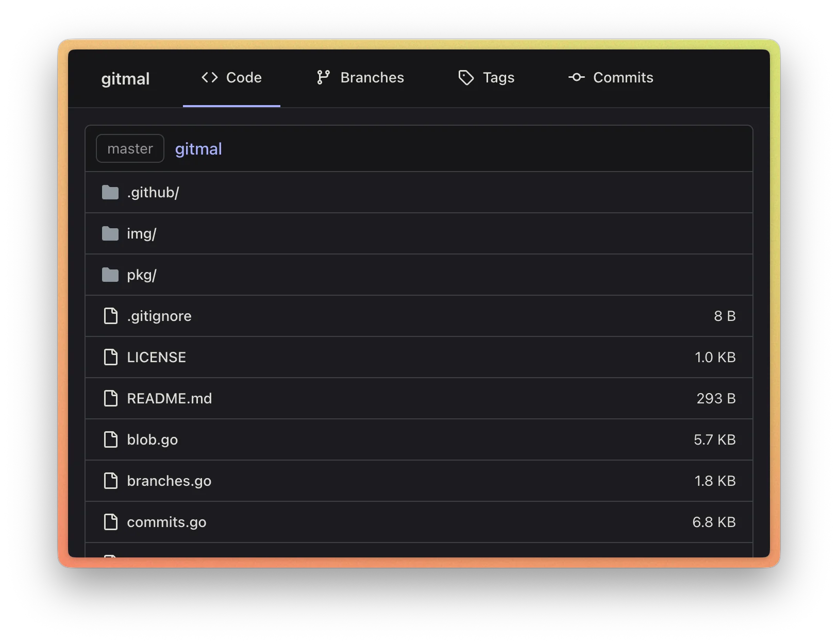The height and width of the screenshot is (644, 838).
Task: Click the pkg/ folder icon
Action: pyautogui.click(x=111, y=274)
